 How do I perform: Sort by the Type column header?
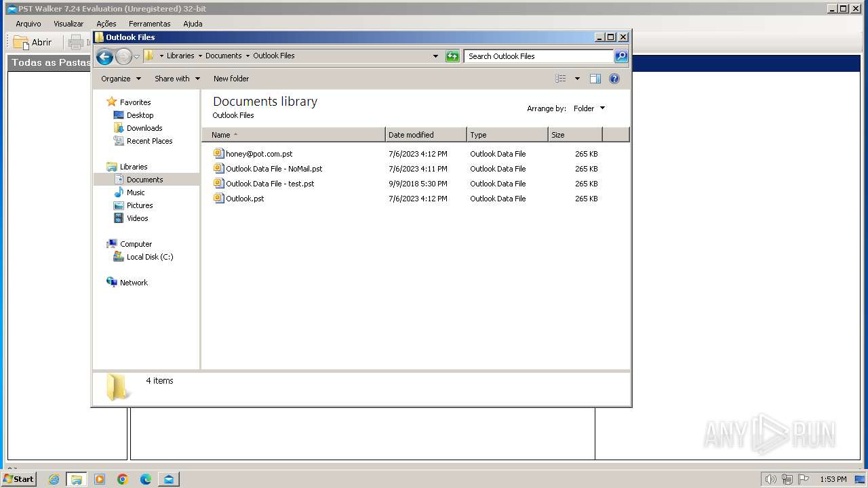(x=507, y=135)
